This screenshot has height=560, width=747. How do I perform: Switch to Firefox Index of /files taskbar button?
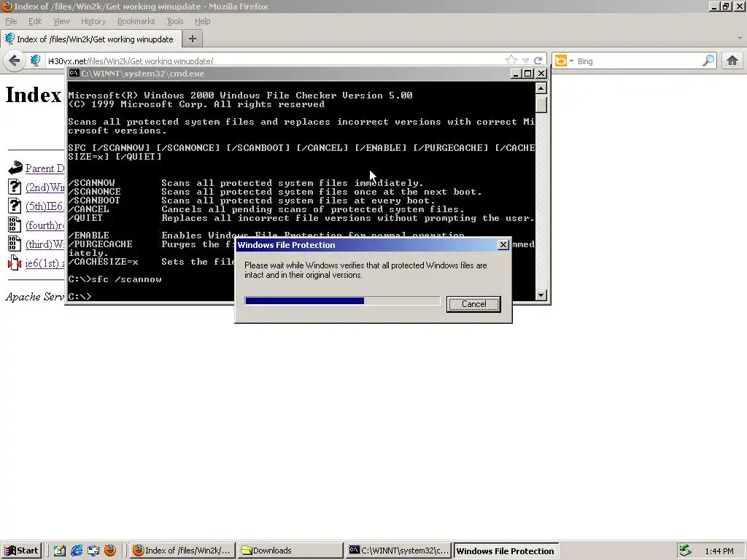point(182,551)
